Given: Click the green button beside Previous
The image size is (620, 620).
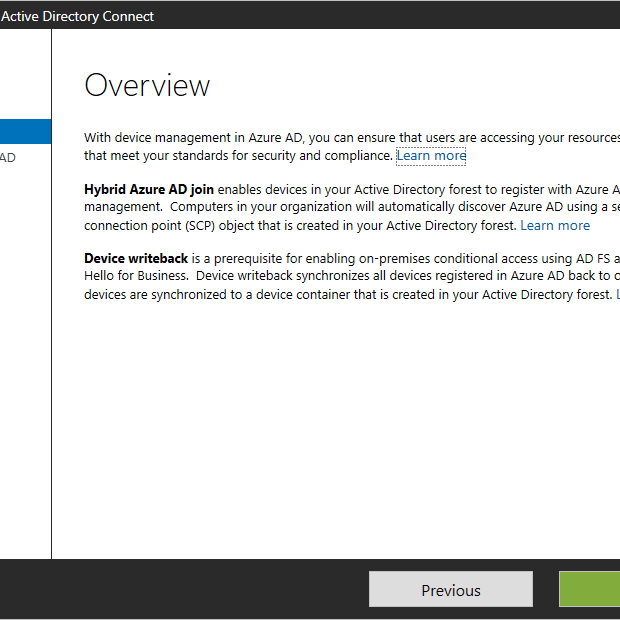Looking at the screenshot, I should (590, 588).
